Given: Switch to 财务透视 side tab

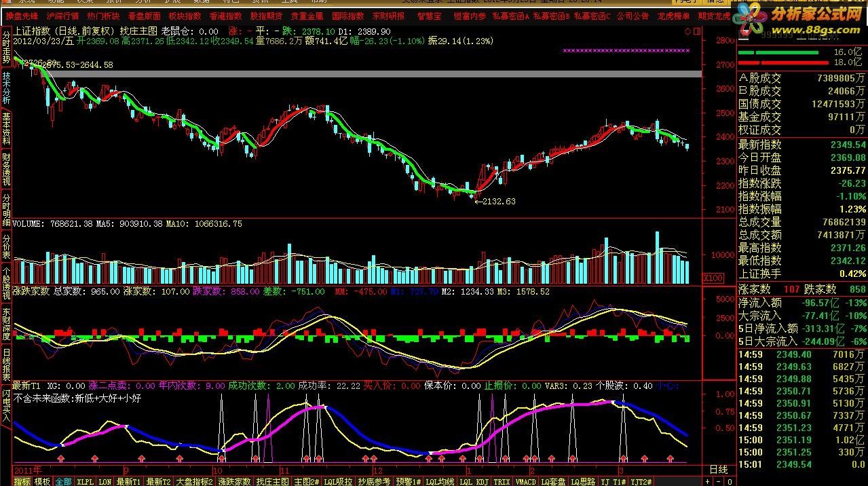Looking at the screenshot, I should click(6, 170).
